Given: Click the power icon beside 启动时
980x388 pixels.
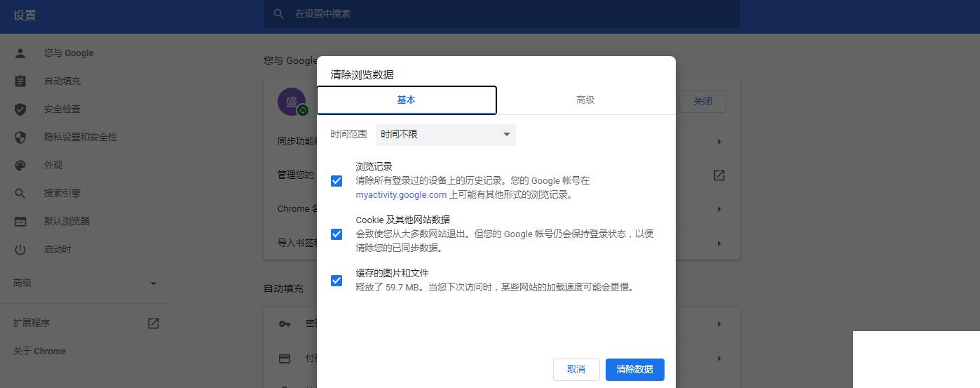Looking at the screenshot, I should pos(20,250).
